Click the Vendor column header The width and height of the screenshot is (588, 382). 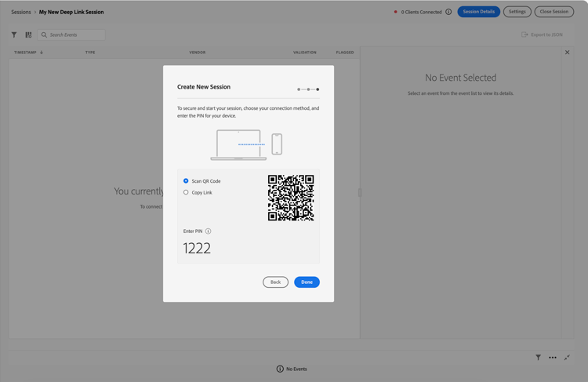[x=198, y=52]
